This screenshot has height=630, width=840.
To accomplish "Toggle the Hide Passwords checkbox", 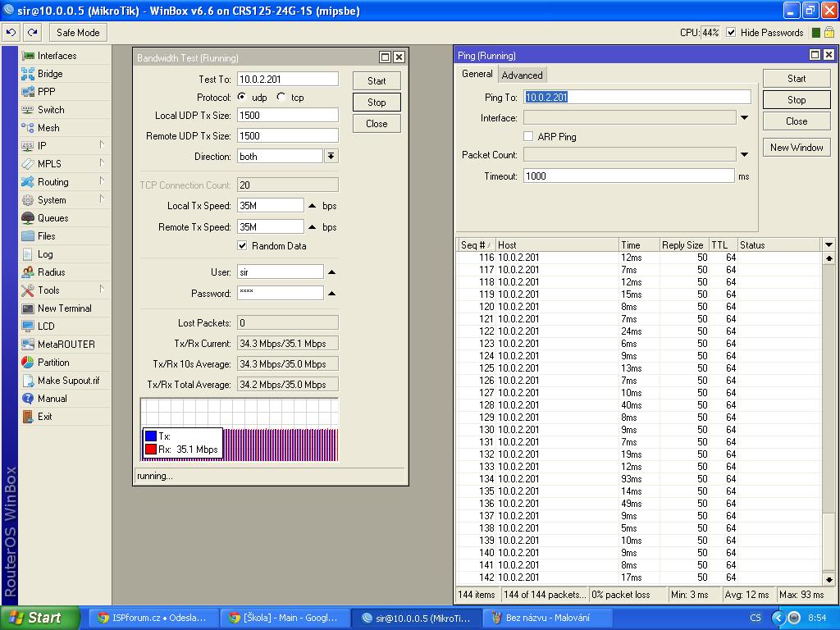I will pyautogui.click(x=731, y=33).
